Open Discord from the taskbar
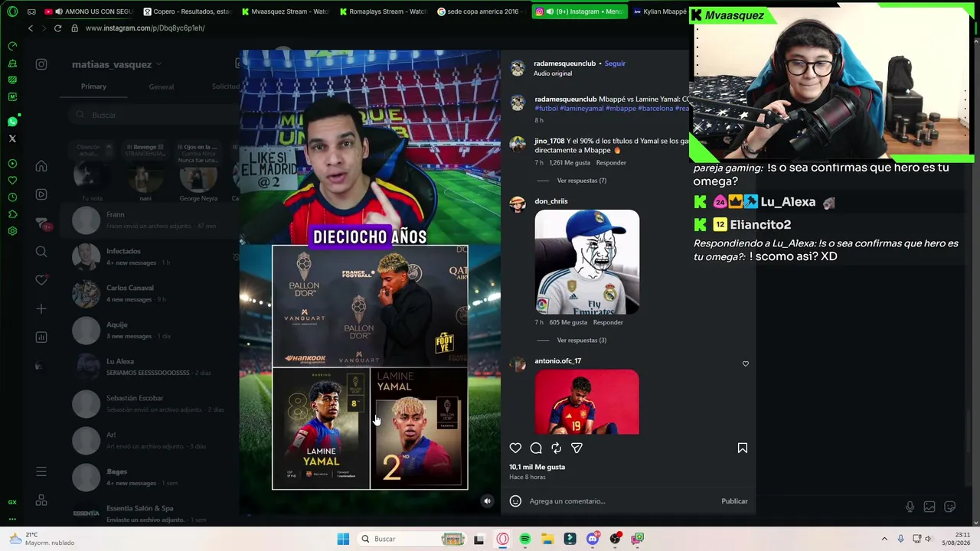 pyautogui.click(x=593, y=539)
